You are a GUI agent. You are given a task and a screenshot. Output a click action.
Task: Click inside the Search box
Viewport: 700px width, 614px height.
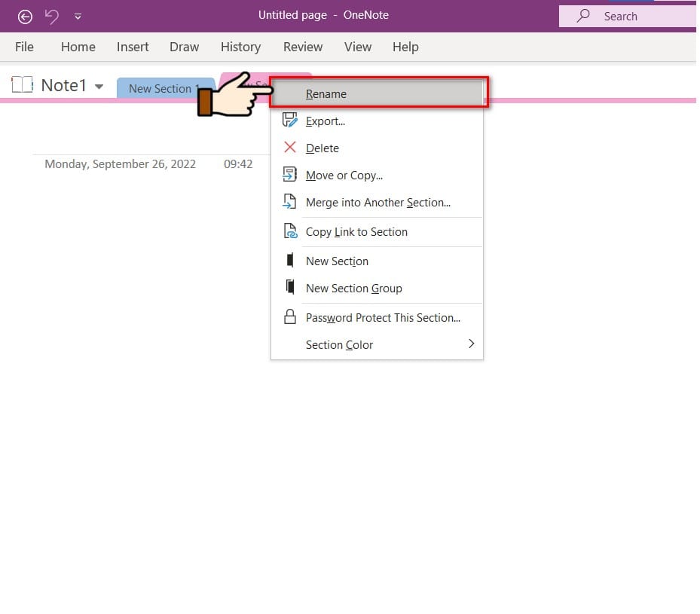(x=633, y=16)
